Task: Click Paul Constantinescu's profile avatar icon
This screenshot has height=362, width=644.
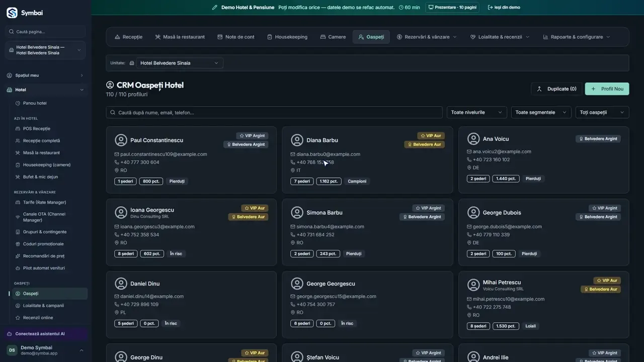Action: pos(121,140)
